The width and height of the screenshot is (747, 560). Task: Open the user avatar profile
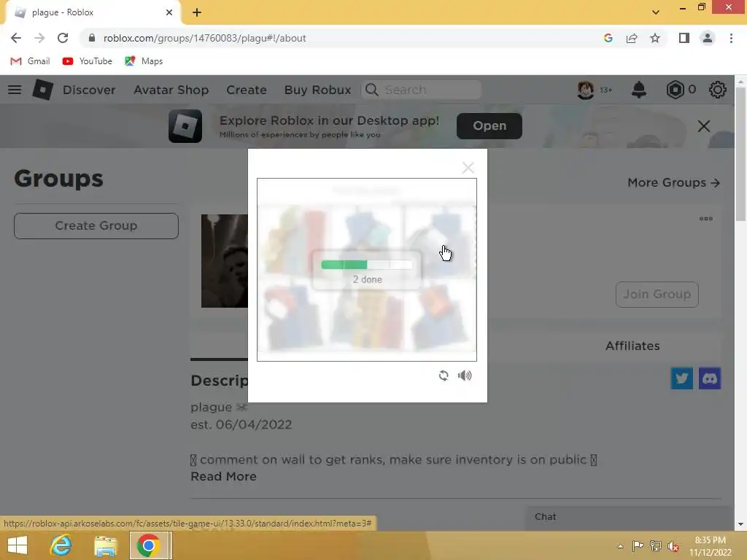586,90
